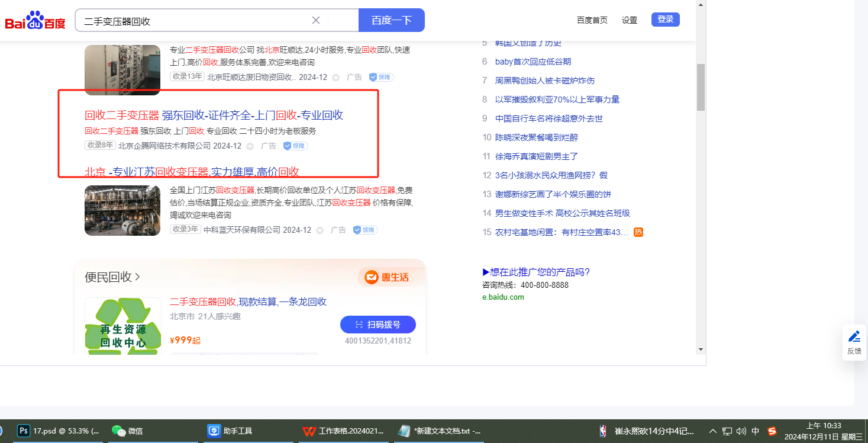The height and width of the screenshot is (443, 868).
Task: Show hidden system tray icons chevron
Action: [x=713, y=431]
